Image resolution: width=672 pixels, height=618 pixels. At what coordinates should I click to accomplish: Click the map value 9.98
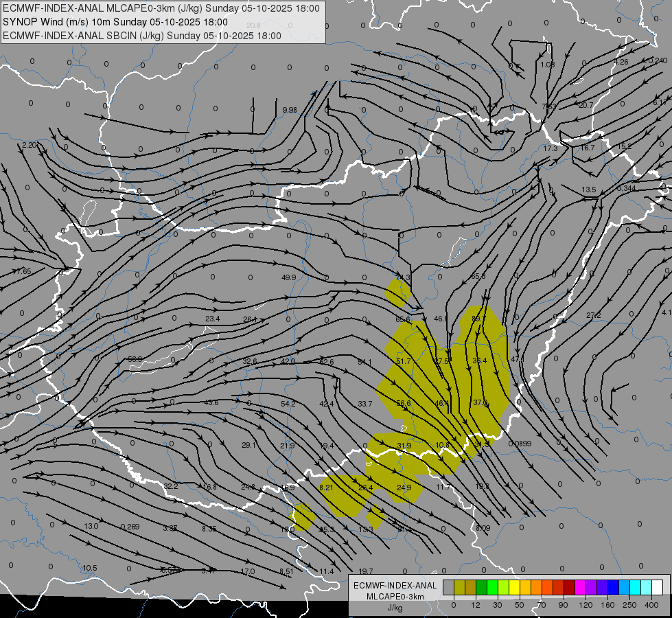click(290, 110)
